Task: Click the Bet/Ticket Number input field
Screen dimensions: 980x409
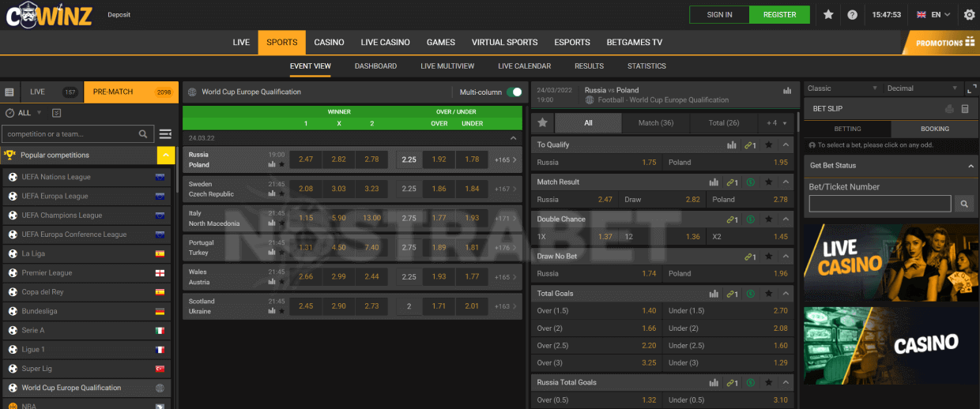Action: pos(880,204)
